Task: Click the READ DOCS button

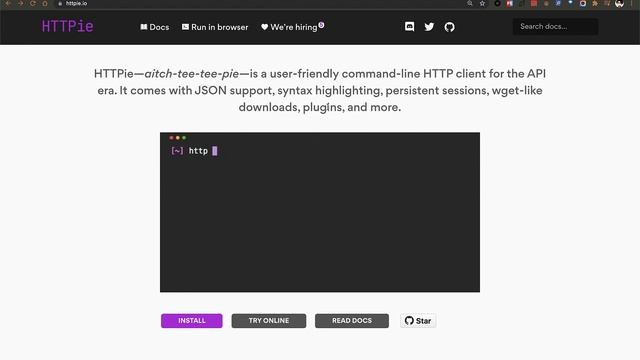Action: point(352,321)
